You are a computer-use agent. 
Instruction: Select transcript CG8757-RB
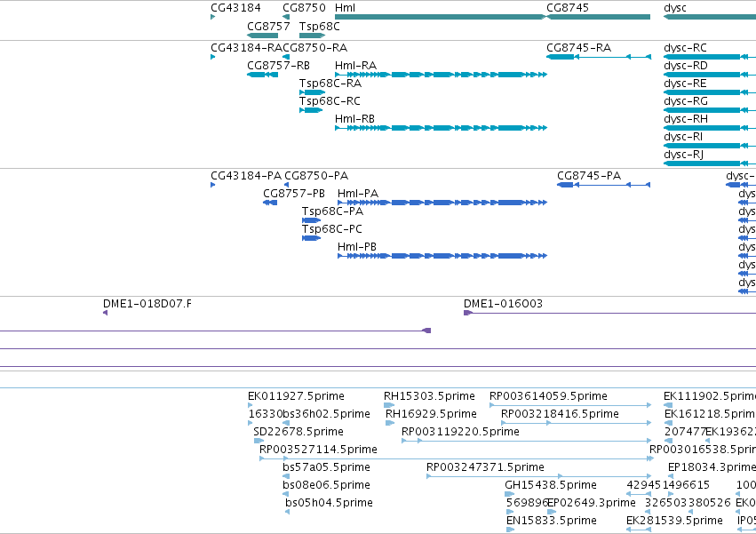click(262, 75)
